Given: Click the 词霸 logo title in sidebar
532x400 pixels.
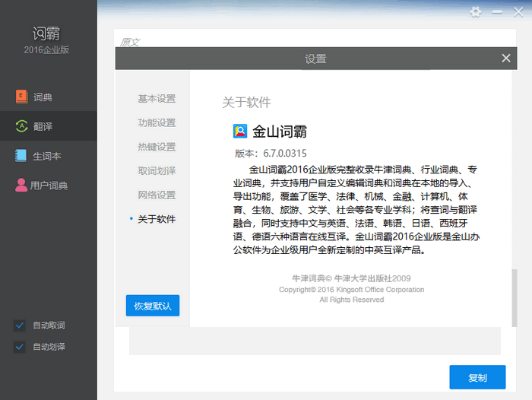Looking at the screenshot, I should [x=46, y=33].
